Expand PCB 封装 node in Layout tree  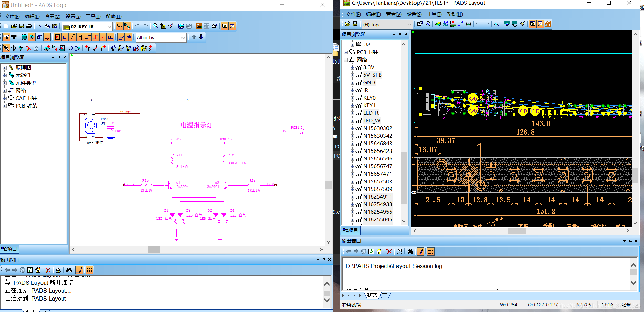(x=346, y=52)
